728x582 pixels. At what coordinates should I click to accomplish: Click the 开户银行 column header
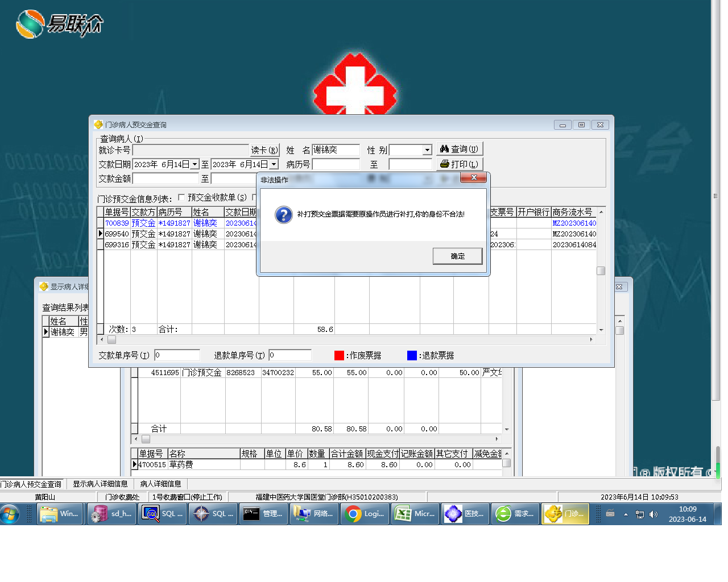(x=533, y=212)
